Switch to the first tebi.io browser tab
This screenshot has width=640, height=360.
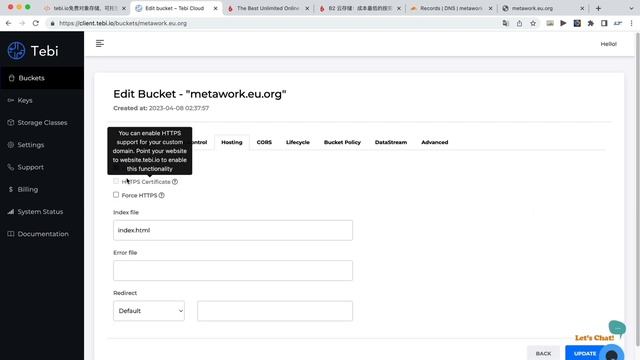84,8
